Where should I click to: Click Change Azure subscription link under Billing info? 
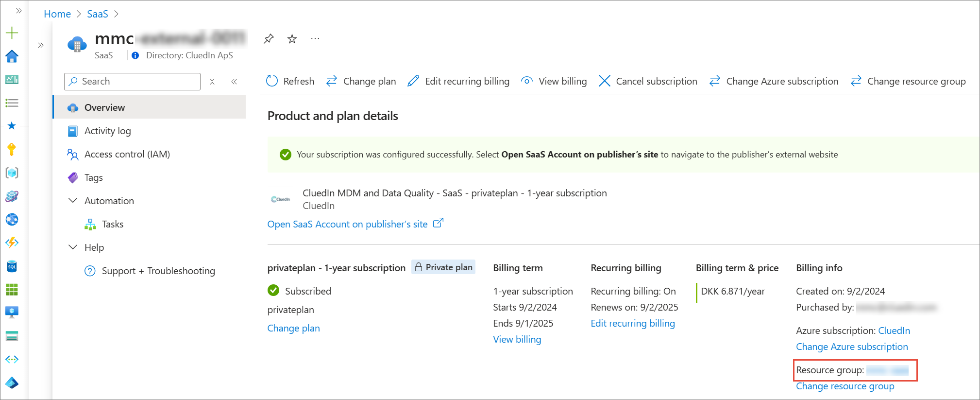click(x=852, y=347)
